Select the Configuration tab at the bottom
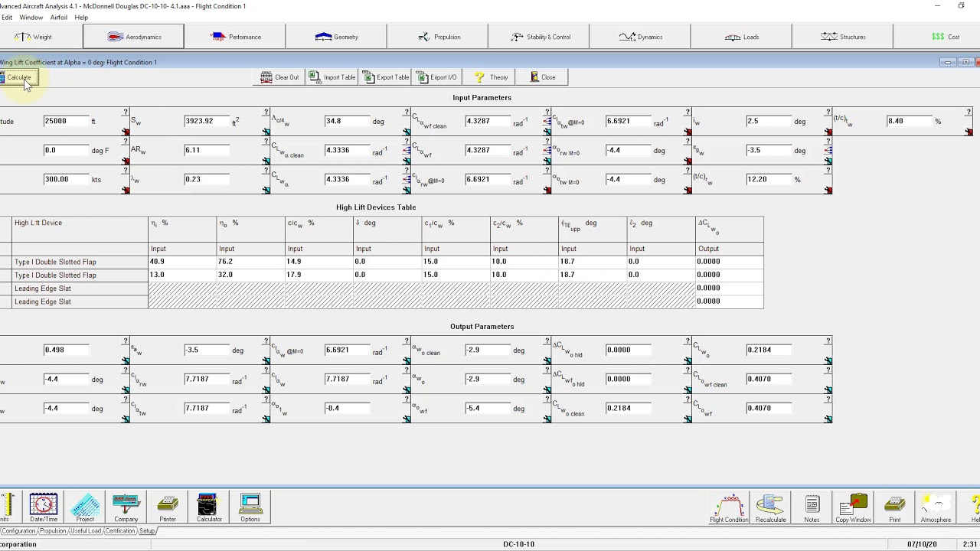This screenshot has width=980, height=551. coord(18,531)
